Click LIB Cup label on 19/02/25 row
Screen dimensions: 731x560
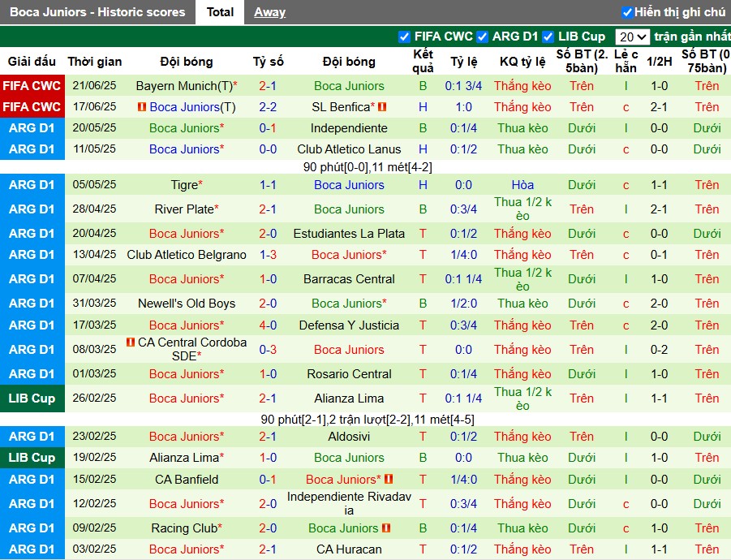32,458
